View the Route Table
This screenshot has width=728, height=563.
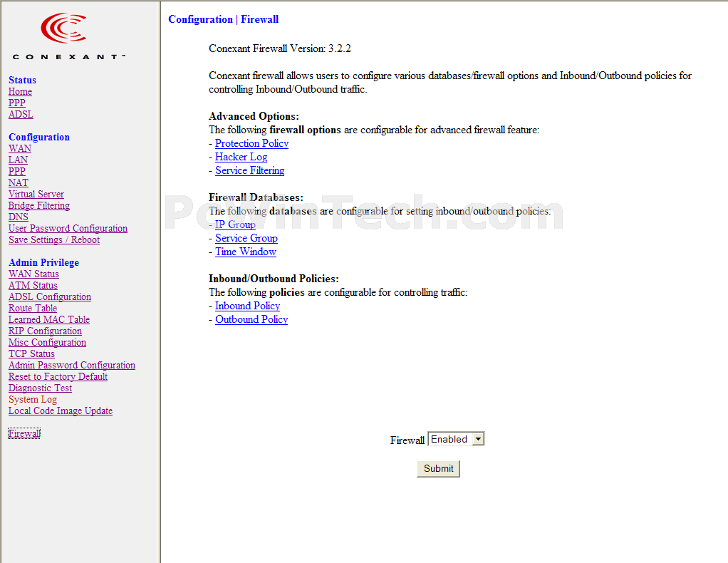[x=33, y=308]
